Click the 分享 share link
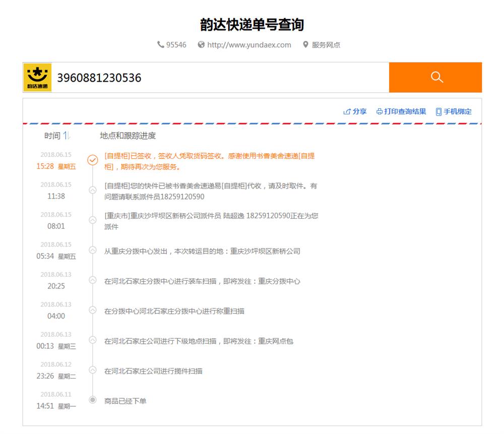The width and height of the screenshot is (504, 434). click(x=359, y=111)
